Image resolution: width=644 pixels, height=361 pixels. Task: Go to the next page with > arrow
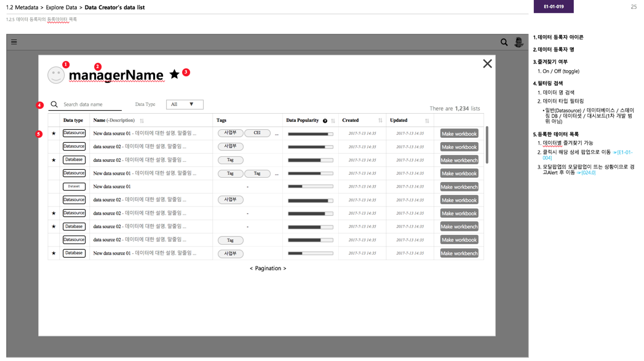click(285, 269)
